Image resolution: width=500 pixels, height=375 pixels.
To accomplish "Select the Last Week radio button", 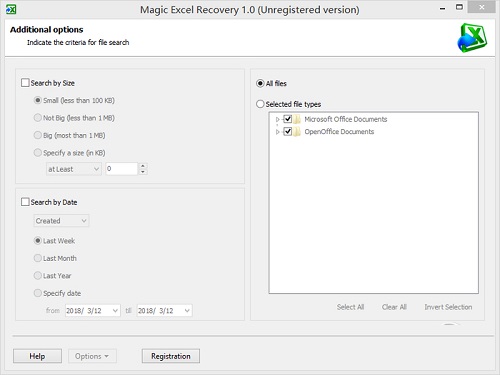I will [38, 241].
